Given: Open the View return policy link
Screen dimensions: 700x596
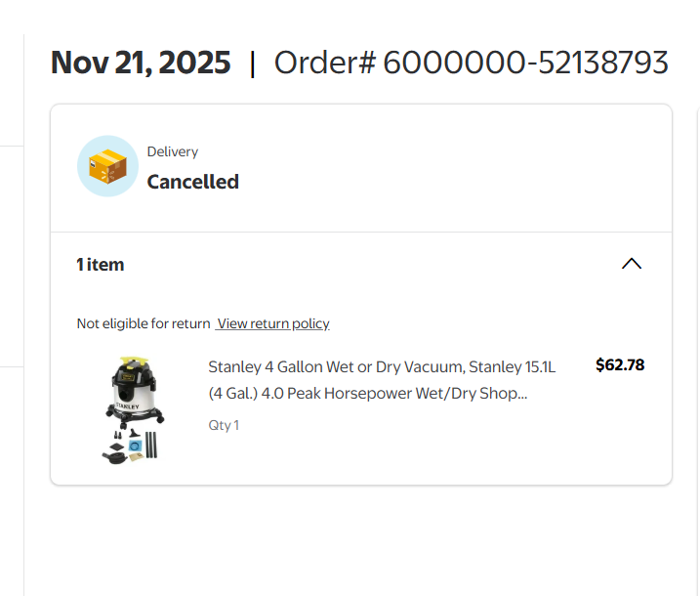Looking at the screenshot, I should (273, 323).
